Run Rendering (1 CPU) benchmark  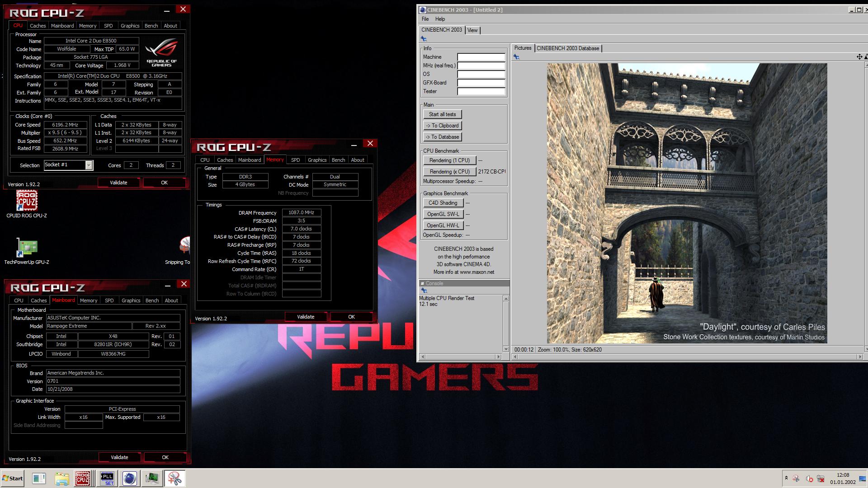tap(449, 160)
